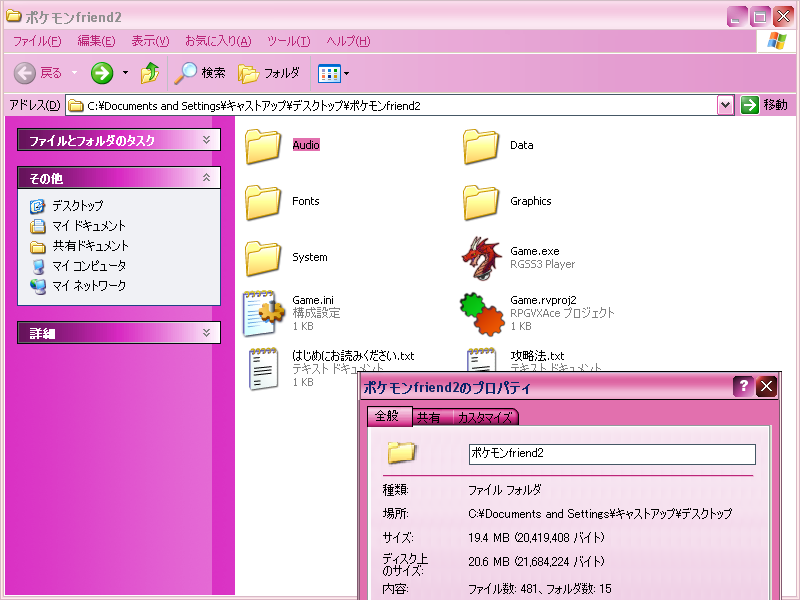Click the title bar folder icon
Image resolution: width=800 pixels, height=600 pixels.
pyautogui.click(x=14, y=16)
